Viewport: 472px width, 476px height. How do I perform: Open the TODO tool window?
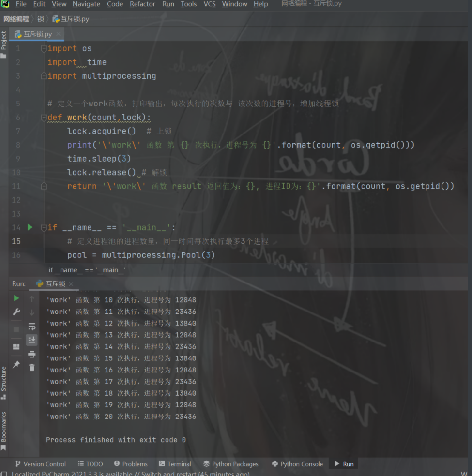[x=91, y=464]
